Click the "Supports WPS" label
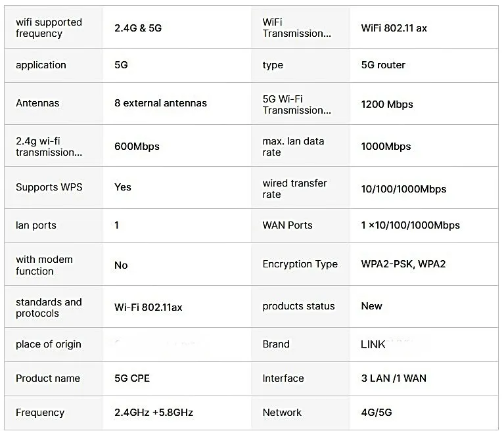The width and height of the screenshot is (504, 431). 49,187
